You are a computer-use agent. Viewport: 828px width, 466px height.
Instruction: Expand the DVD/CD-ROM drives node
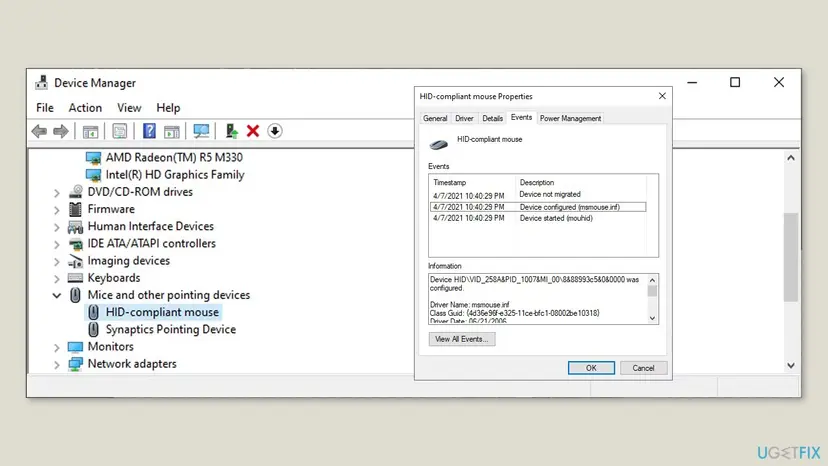click(57, 193)
